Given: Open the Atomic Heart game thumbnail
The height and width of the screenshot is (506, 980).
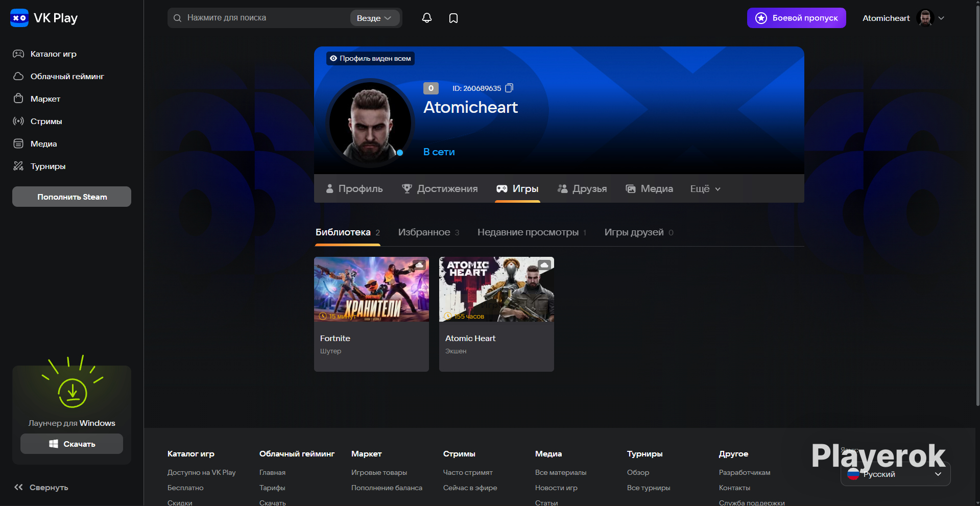Looking at the screenshot, I should tap(496, 289).
